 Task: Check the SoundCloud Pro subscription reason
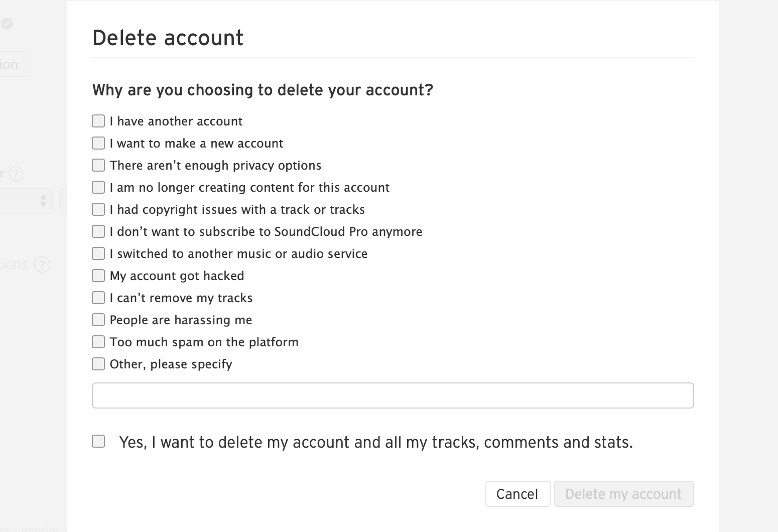click(98, 231)
